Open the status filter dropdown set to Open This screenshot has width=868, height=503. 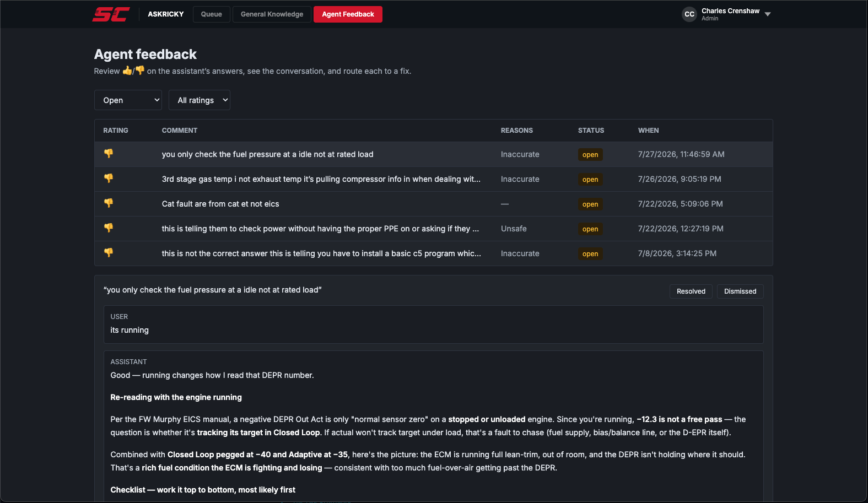pyautogui.click(x=128, y=100)
